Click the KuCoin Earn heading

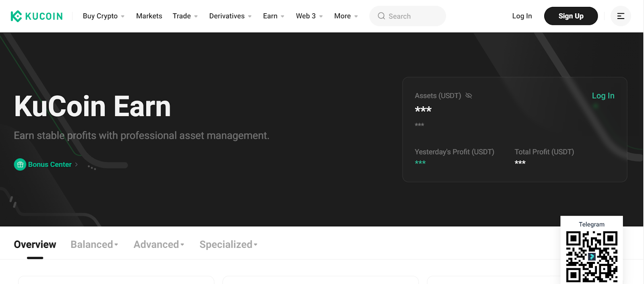[x=93, y=107]
